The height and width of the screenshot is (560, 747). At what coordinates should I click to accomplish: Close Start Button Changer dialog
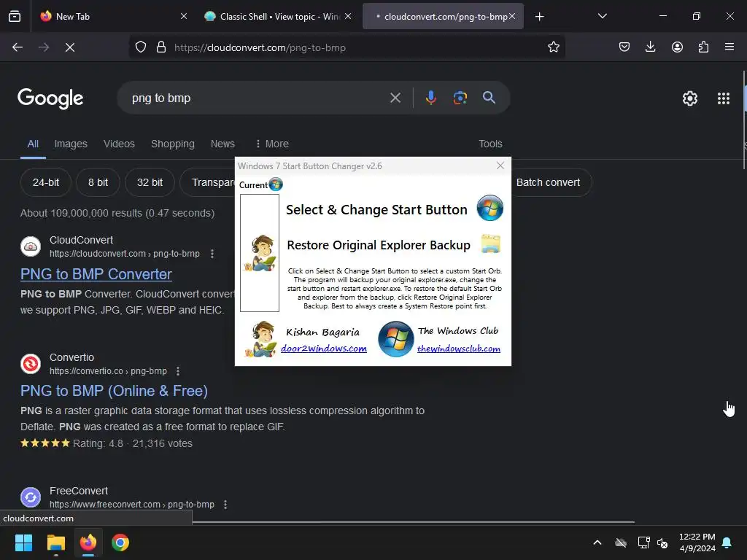coord(500,166)
